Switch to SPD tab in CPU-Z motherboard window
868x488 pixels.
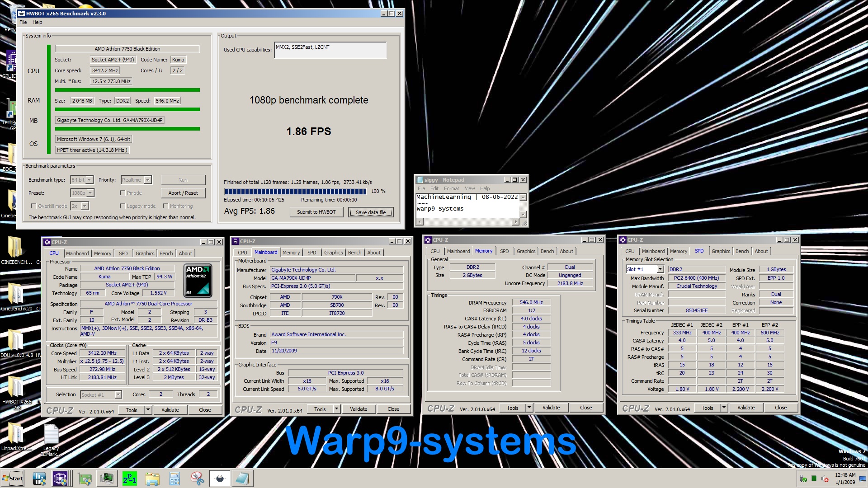coord(312,253)
